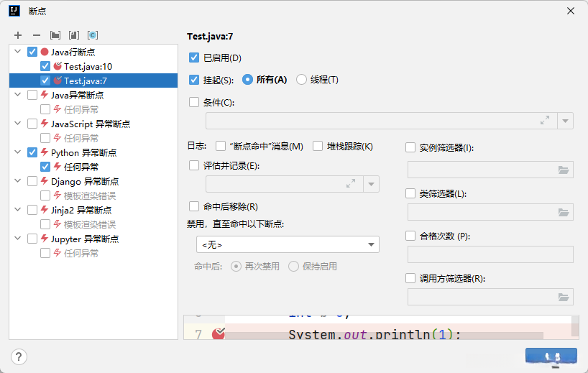Select the Test.java:10 breakpoint row

(93, 66)
